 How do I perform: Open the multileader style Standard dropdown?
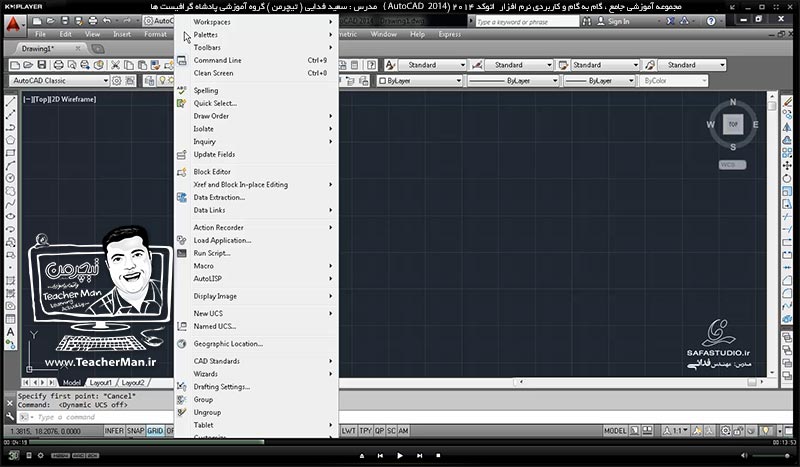pyautogui.click(x=691, y=65)
